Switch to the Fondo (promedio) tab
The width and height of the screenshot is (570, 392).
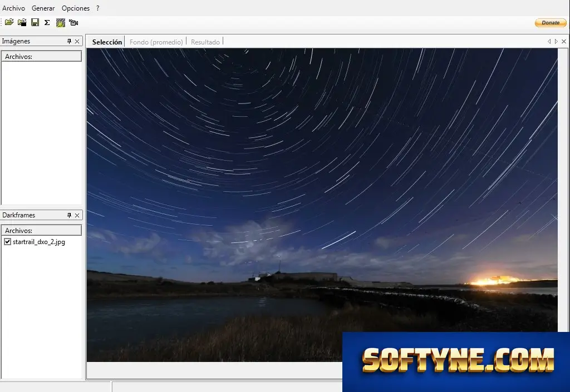click(156, 42)
